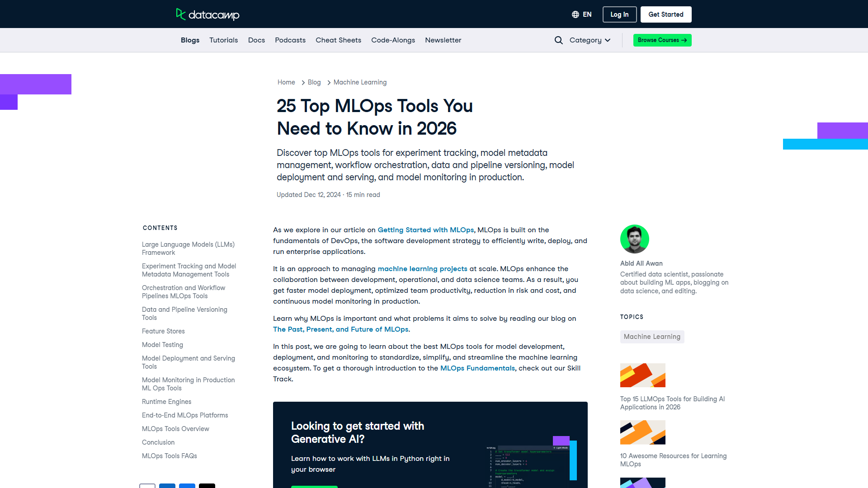
Task: Open the search icon
Action: tap(559, 40)
